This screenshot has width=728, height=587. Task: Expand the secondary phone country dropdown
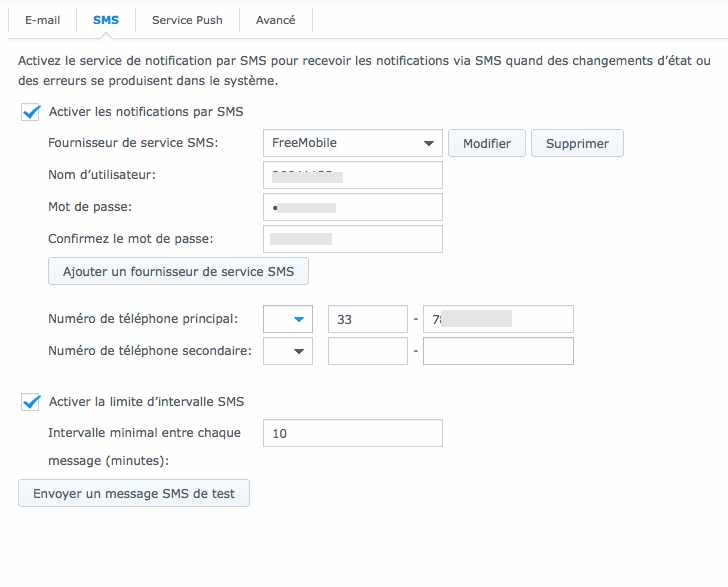pos(288,351)
